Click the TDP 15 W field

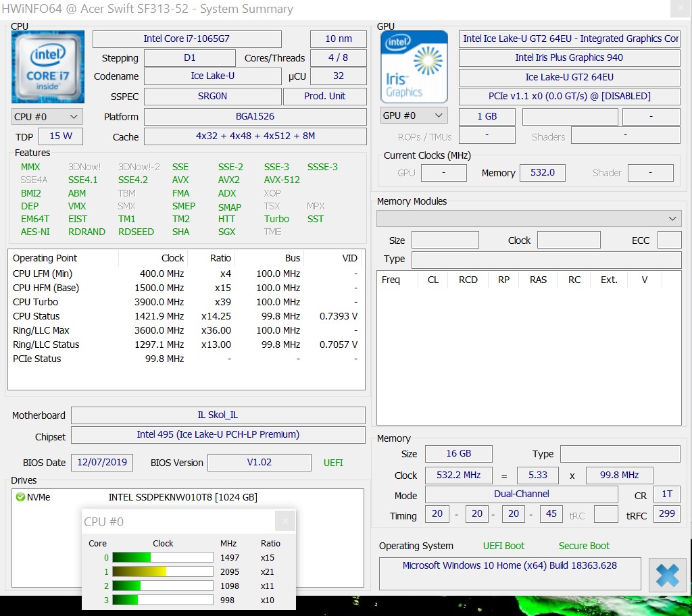pos(61,136)
